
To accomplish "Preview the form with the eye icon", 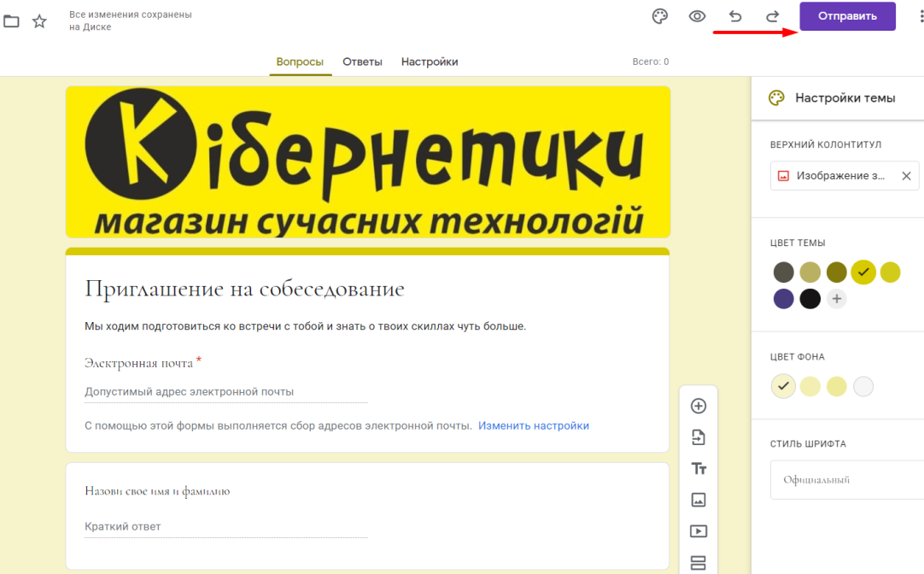I will [x=697, y=16].
